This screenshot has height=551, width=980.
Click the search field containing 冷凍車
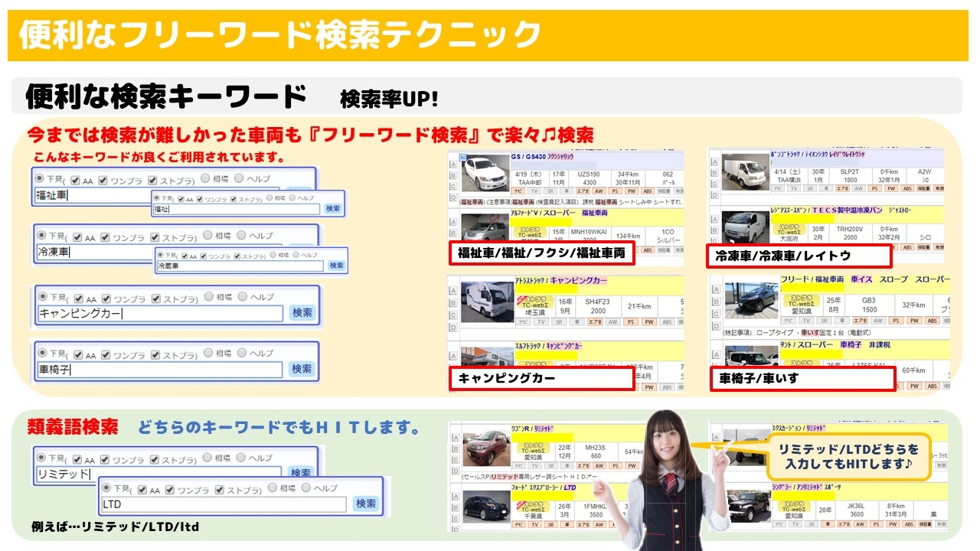point(95,251)
